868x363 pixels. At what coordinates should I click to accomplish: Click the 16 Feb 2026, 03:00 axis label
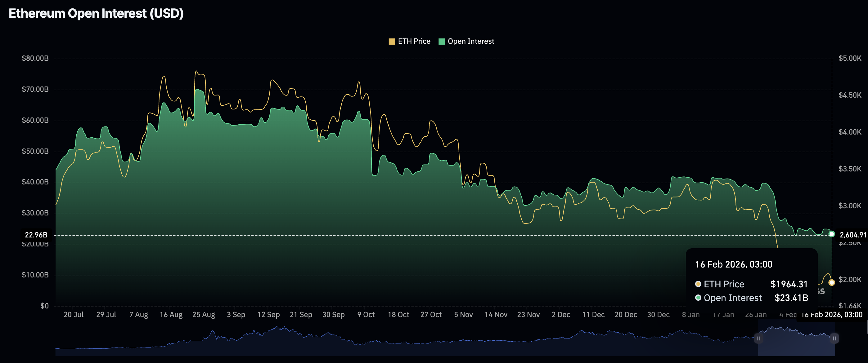(x=831, y=315)
